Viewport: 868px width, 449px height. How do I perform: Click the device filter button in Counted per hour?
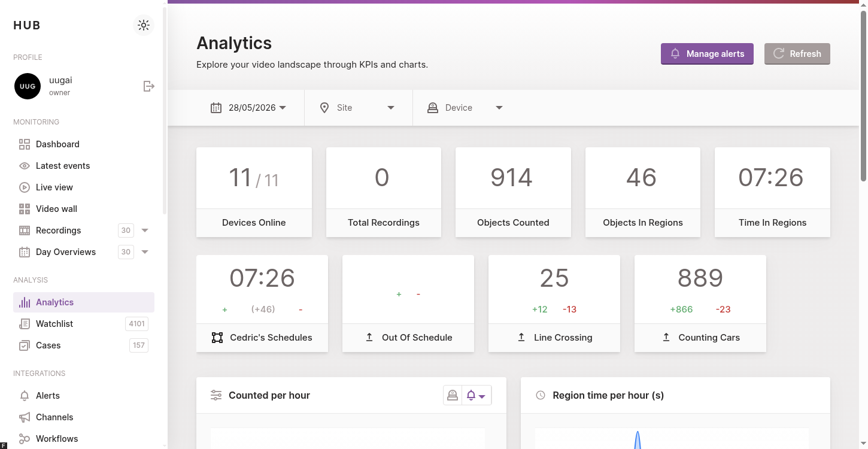tap(453, 395)
